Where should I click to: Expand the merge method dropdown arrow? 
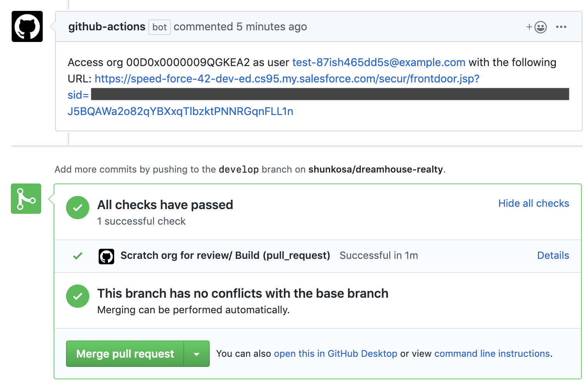point(197,354)
